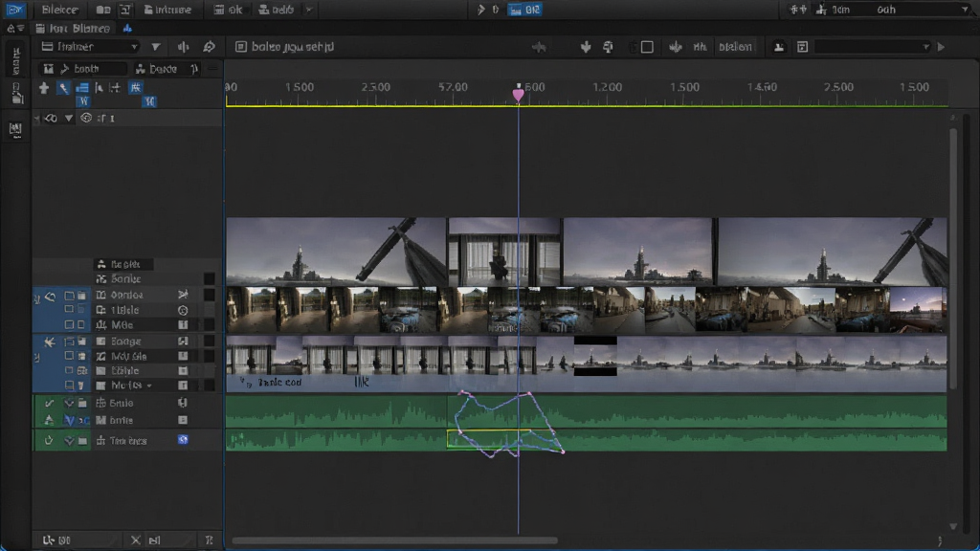Click the blue highlighted button in the top bar center

[x=525, y=10]
